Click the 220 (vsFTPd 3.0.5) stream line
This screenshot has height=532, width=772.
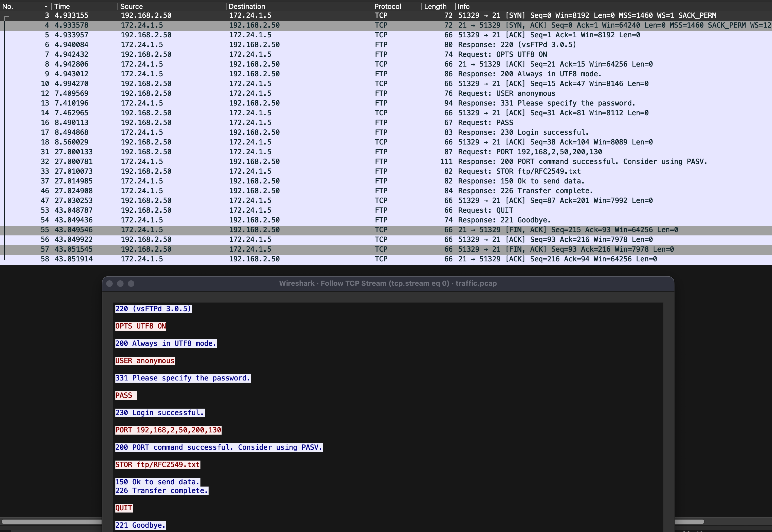(x=153, y=309)
